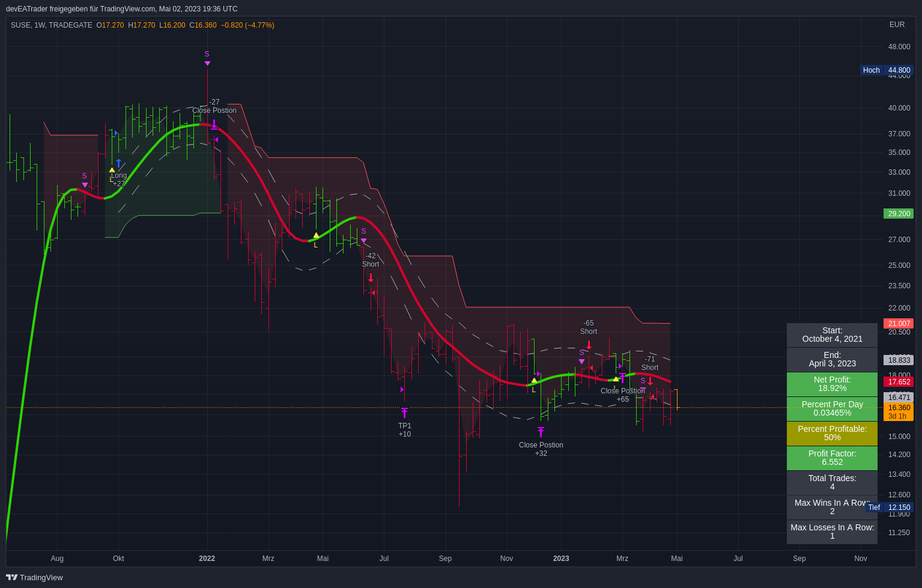
Task: Click the red arrow under -42 Short
Action: 371,277
